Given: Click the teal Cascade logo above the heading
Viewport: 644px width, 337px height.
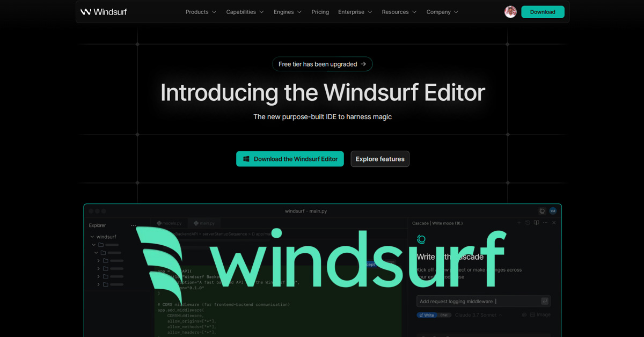Looking at the screenshot, I should click(421, 239).
